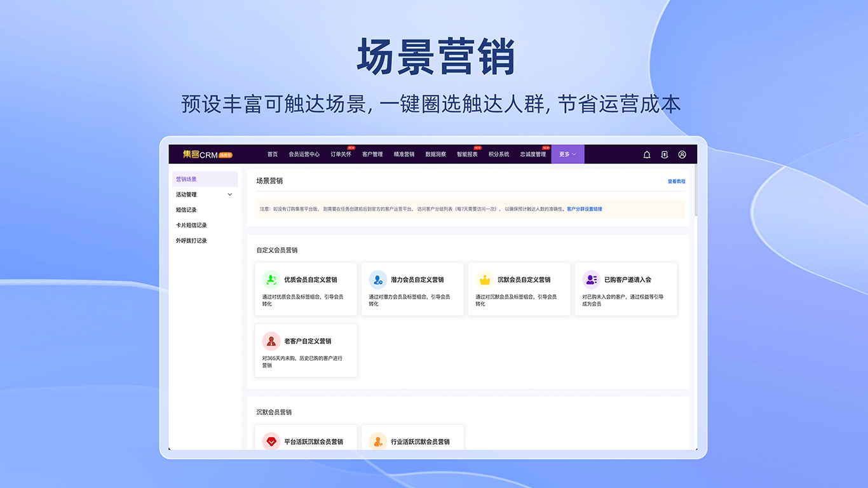Viewport: 868px width, 488px height.
Task: Open 精准营销 in the top navigation
Action: pos(404,154)
